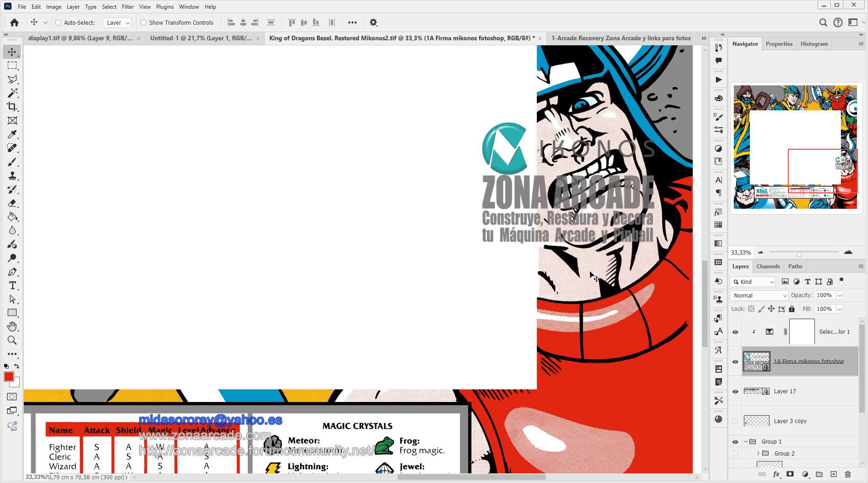
Task: Open the blend mode Normal dropdown
Action: (759, 295)
